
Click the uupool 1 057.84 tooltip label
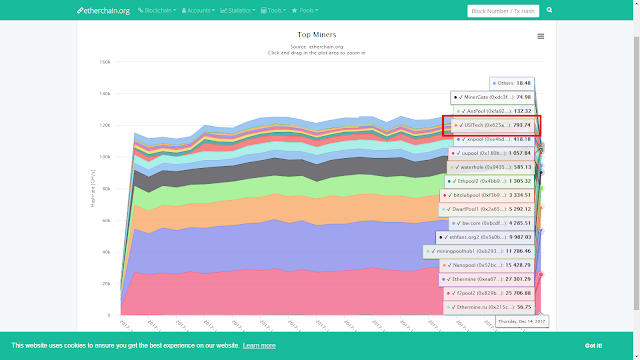491,153
